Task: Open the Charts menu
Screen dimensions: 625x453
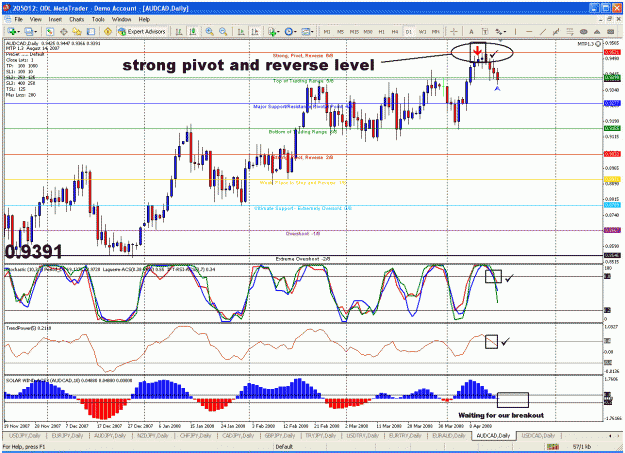Action: point(77,19)
